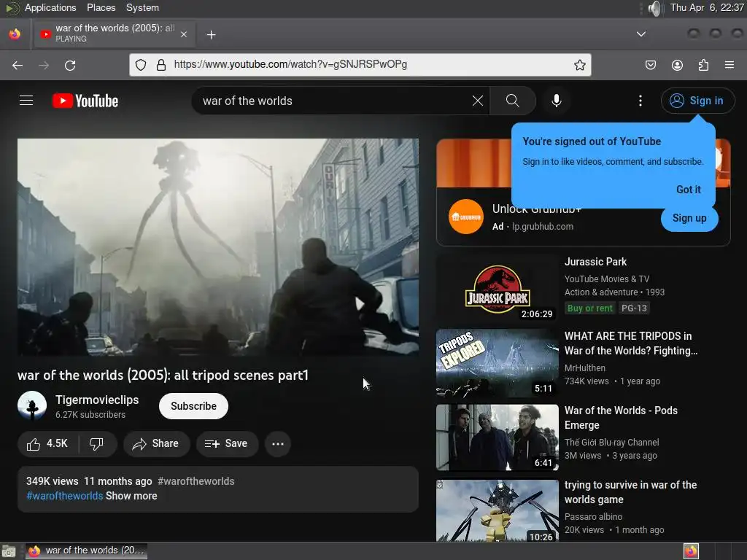747x560 pixels.
Task: Open Pocket save icon in toolbar
Action: pyautogui.click(x=650, y=65)
